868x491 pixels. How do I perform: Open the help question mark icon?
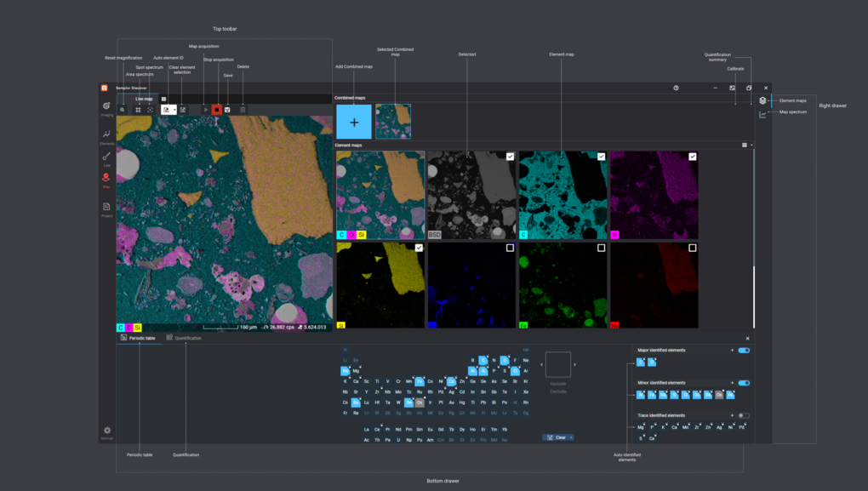point(676,88)
